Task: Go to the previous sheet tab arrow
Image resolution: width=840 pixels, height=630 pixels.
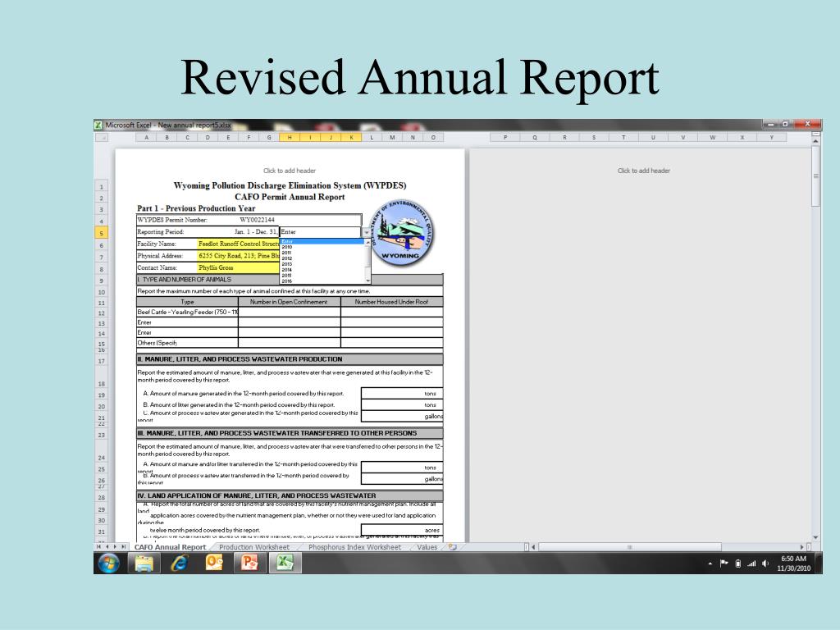Action: click(x=107, y=547)
